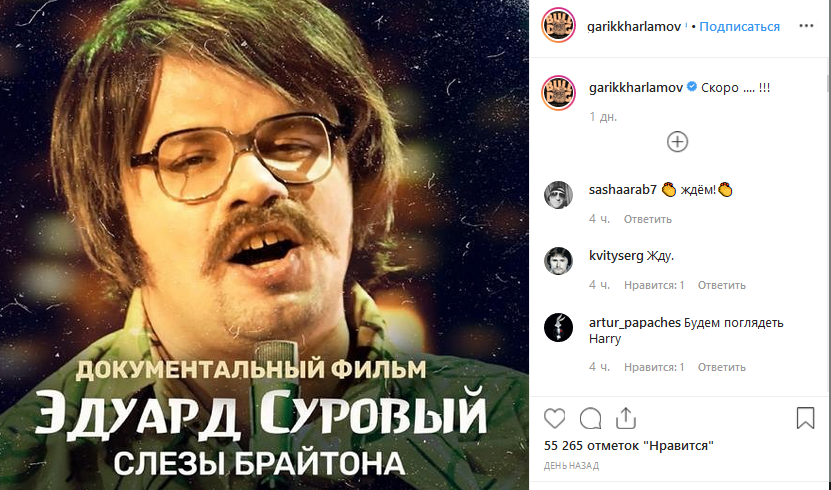Screen dimensions: 831x490
Task: View likes on the kvityserg comment
Action: click(654, 286)
